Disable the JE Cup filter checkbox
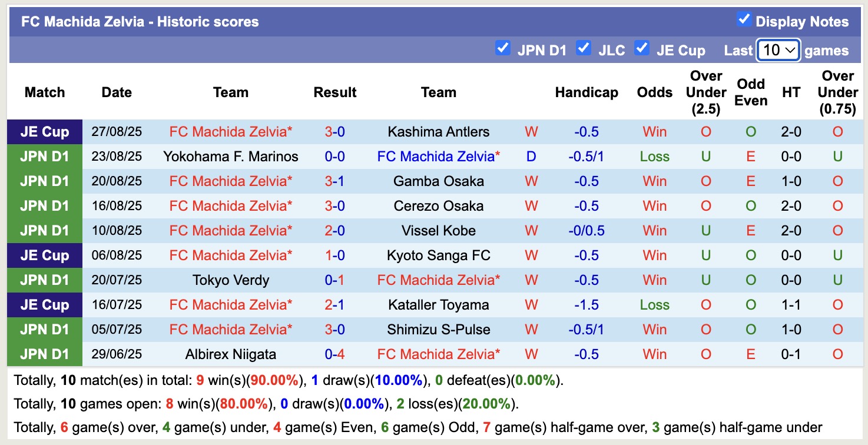The width and height of the screenshot is (868, 445). coord(641,48)
